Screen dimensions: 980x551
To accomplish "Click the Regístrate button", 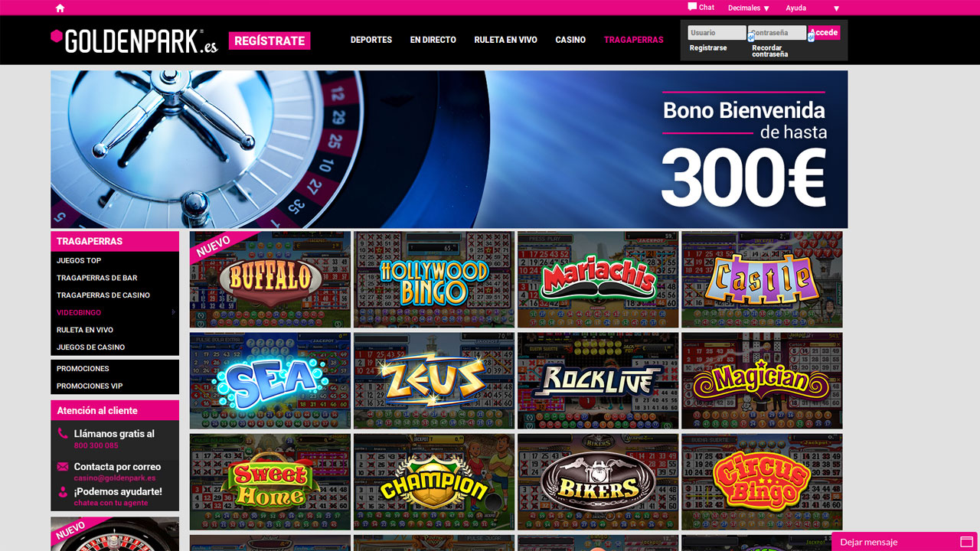I will (x=269, y=41).
